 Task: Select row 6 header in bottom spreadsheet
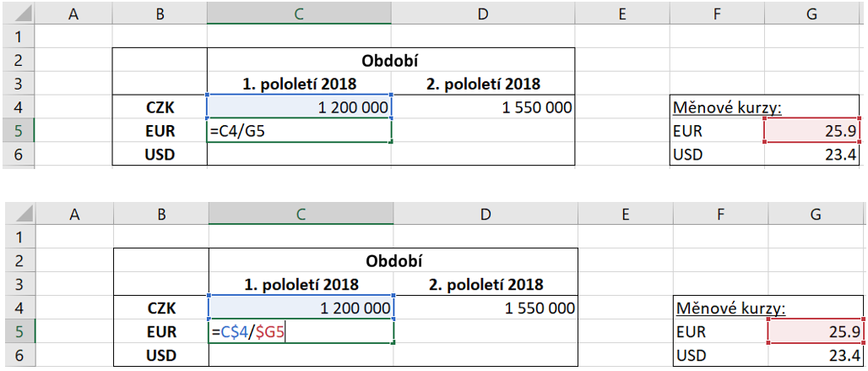pyautogui.click(x=20, y=356)
